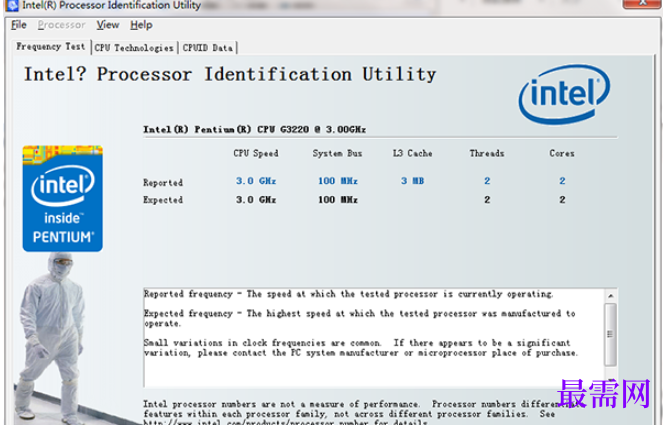
Task: Click the 'CPU Speed' column header
Action: (x=256, y=153)
